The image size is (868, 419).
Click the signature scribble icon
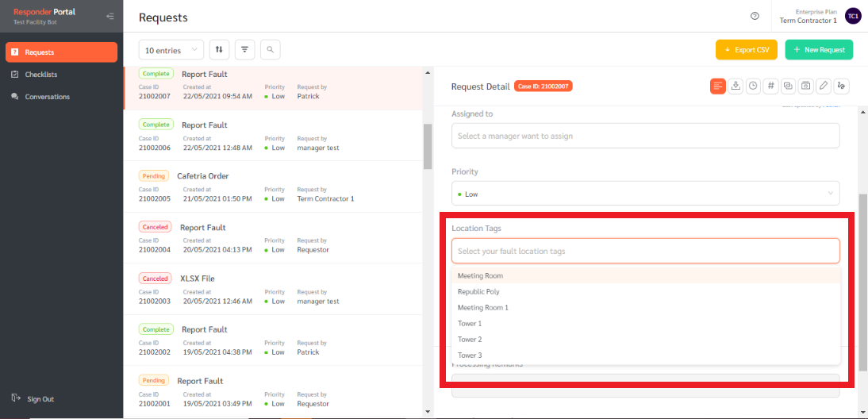(842, 86)
